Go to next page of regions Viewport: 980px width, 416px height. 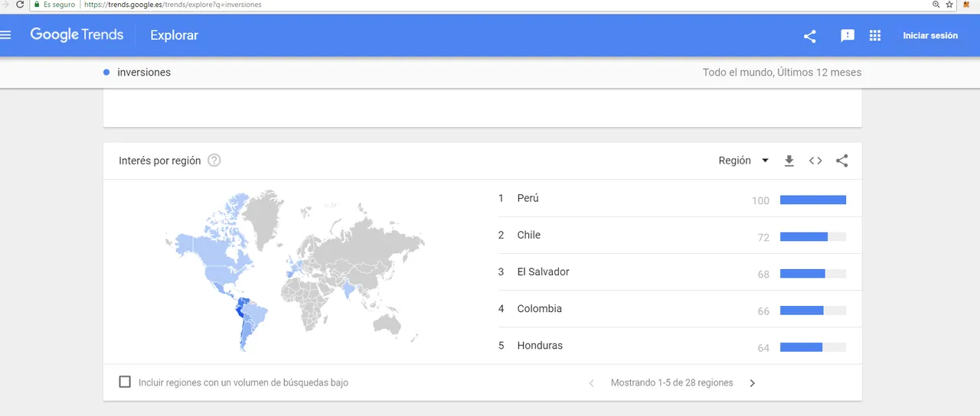752,383
